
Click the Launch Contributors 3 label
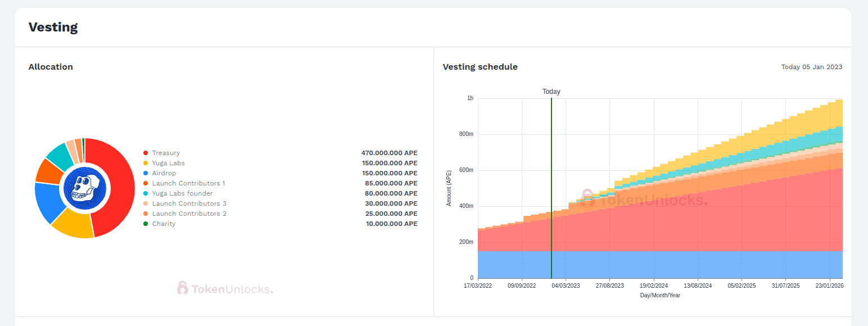pyautogui.click(x=189, y=203)
